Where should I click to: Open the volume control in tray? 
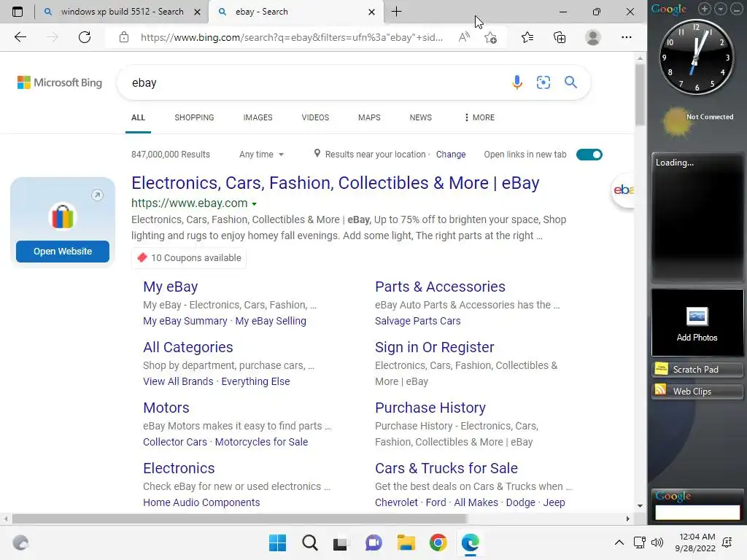pos(657,542)
